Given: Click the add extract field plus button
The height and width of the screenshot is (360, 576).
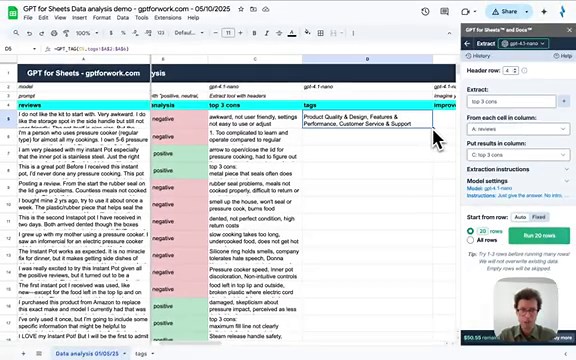Looking at the screenshot, I should tap(564, 101).
